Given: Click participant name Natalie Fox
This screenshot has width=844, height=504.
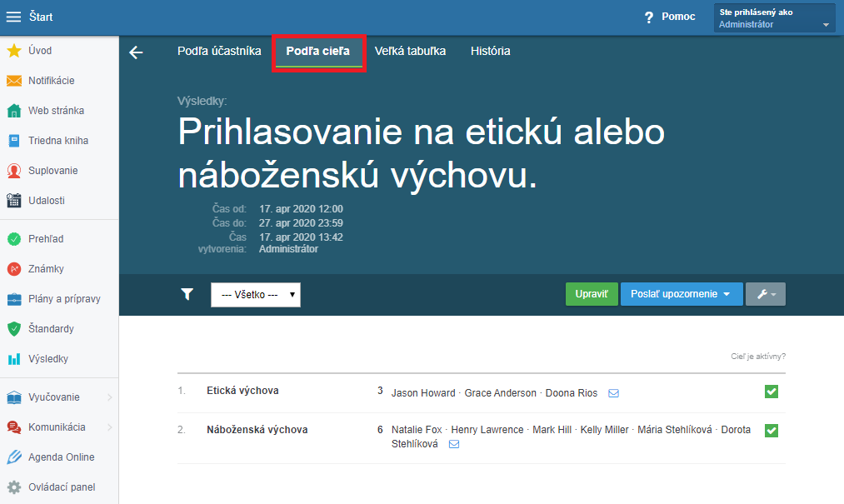Looking at the screenshot, I should tap(417, 430).
